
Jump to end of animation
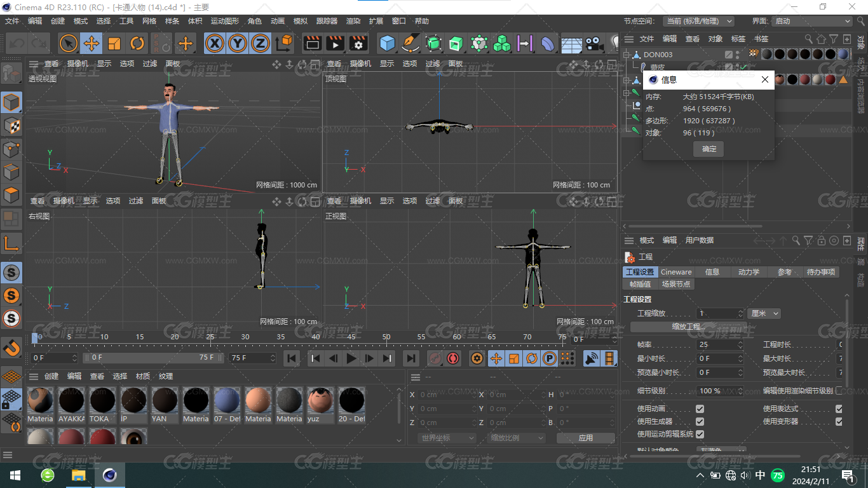411,358
